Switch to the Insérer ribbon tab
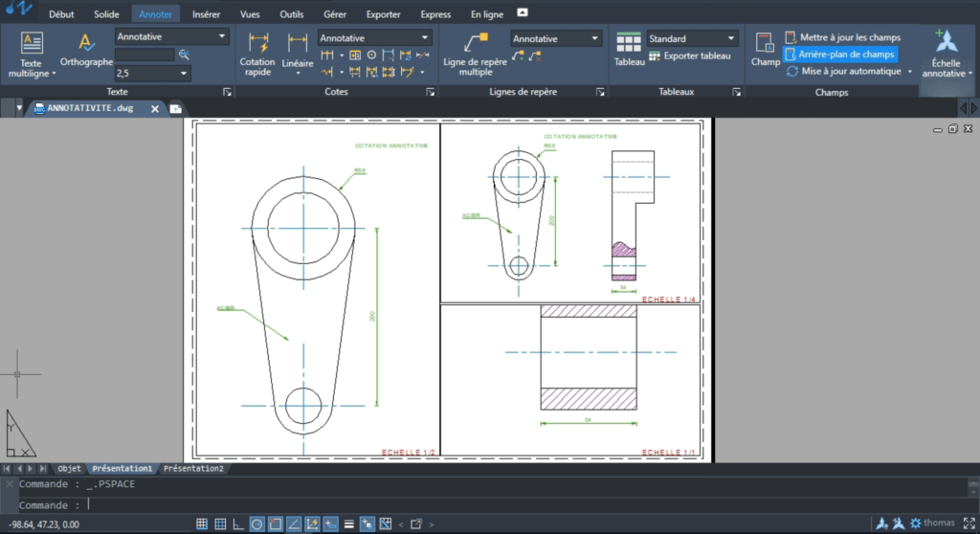The image size is (980, 534). [x=206, y=14]
